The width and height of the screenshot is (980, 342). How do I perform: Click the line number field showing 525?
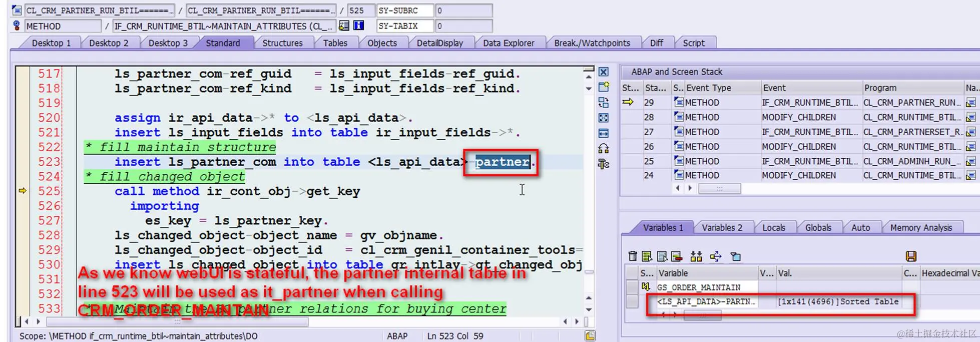pos(360,11)
